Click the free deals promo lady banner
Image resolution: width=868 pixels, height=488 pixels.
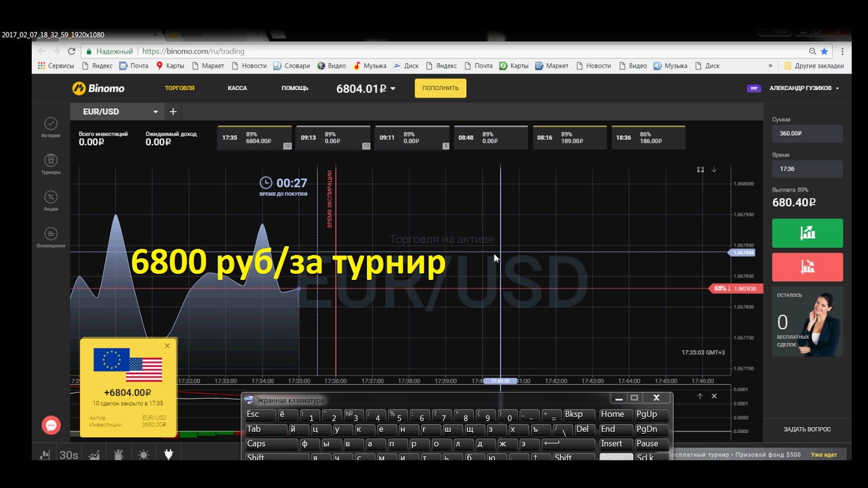[808, 321]
